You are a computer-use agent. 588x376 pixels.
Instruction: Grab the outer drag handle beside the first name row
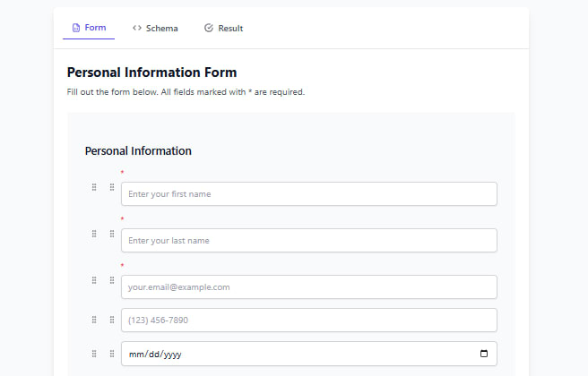point(94,187)
